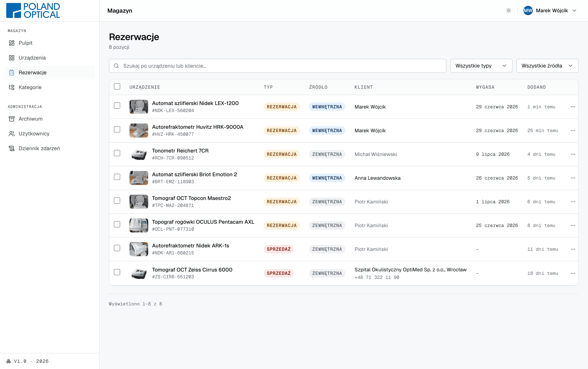Viewport: 588px width, 369px height.
Task: Click the OCULUS Pentacam AXL thumbnail
Action: coord(139,225)
